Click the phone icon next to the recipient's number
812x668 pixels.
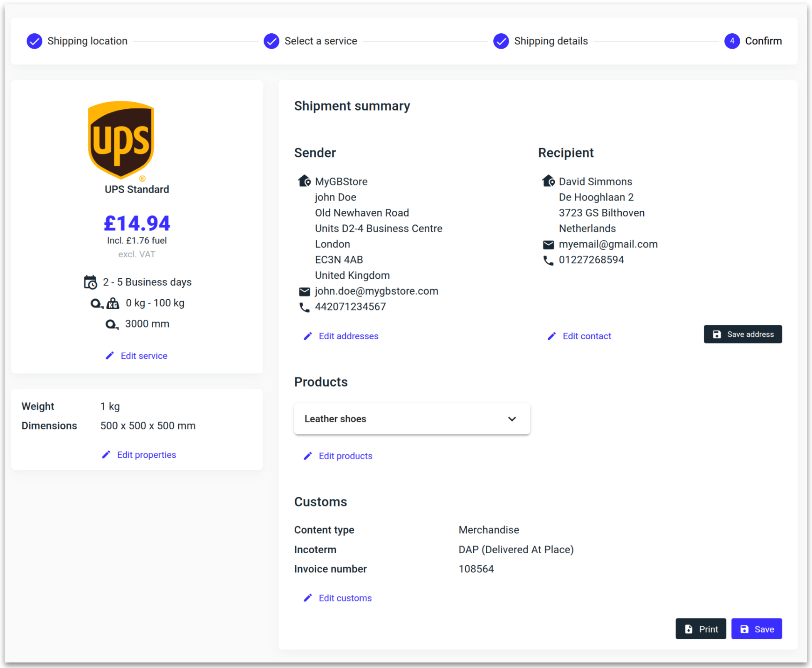pyautogui.click(x=548, y=260)
